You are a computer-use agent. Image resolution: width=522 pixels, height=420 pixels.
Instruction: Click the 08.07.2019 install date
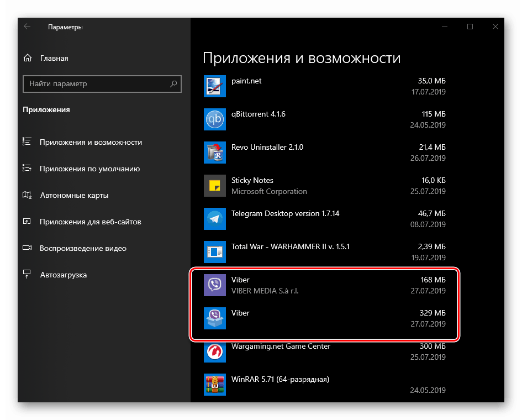point(428,224)
